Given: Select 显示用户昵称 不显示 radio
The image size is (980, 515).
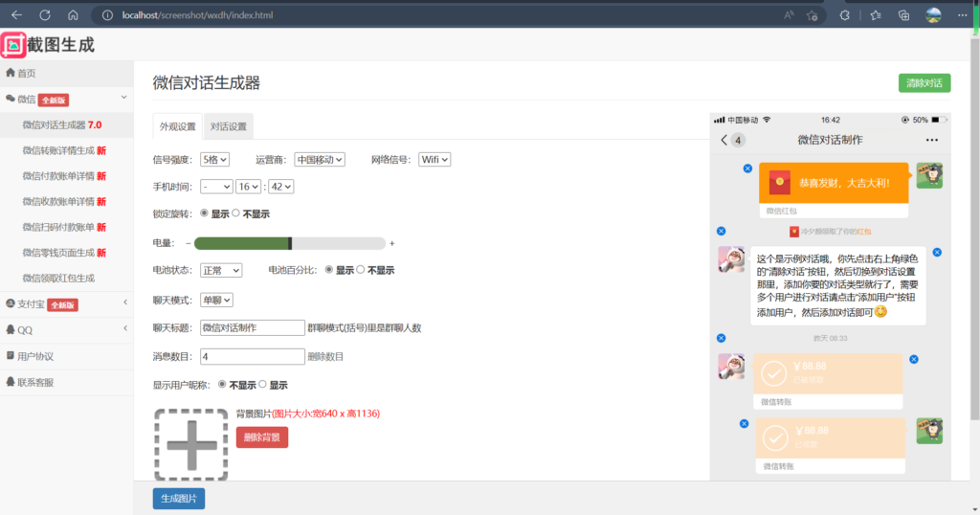Looking at the screenshot, I should (222, 385).
